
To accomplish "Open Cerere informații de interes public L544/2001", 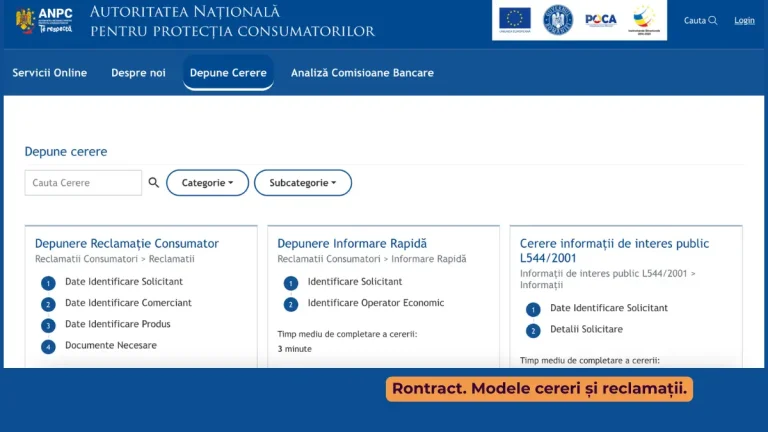I will click(x=614, y=251).
